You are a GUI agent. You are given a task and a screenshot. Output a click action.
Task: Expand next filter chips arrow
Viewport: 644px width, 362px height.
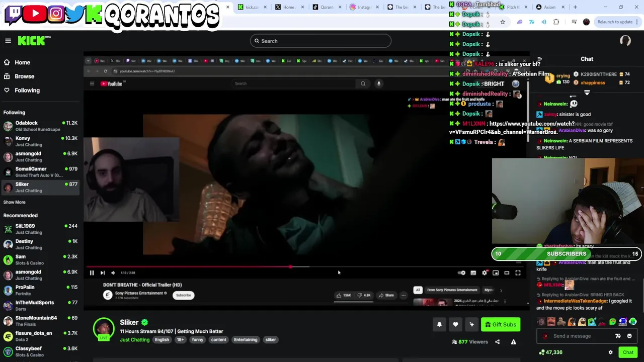pyautogui.click(x=501, y=290)
